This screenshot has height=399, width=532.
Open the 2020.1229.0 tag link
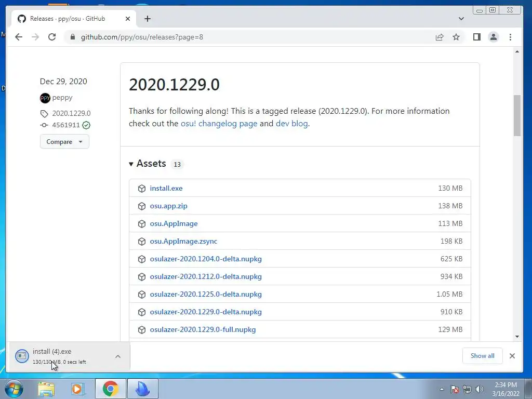[71, 113]
